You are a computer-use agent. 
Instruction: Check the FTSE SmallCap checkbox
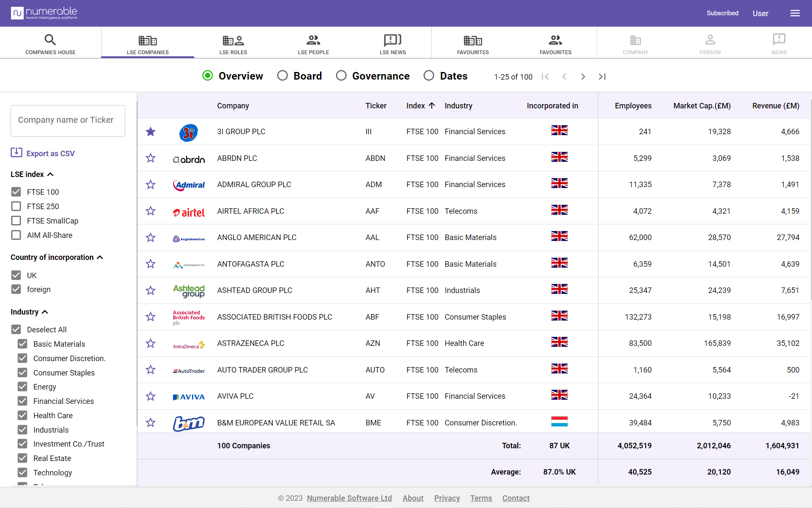click(16, 221)
